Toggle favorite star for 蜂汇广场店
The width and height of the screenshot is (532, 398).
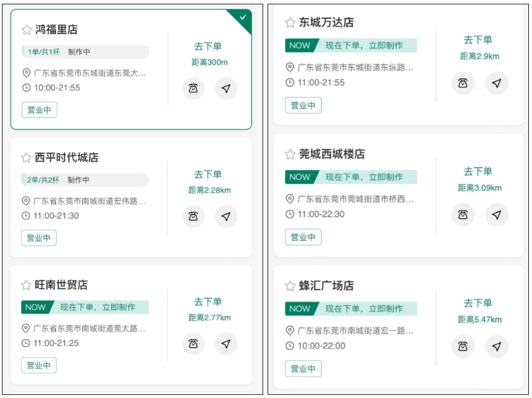point(290,286)
